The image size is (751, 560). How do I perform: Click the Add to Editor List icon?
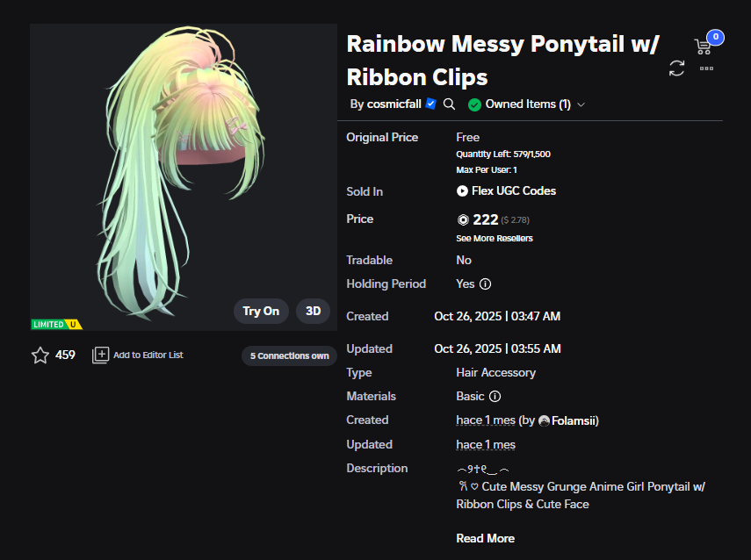(x=101, y=355)
